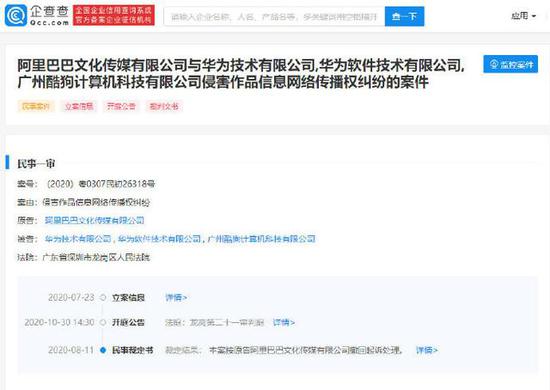The width and height of the screenshot is (550, 390).
Task: Click the 民事一审 section heading
Action: (36, 163)
